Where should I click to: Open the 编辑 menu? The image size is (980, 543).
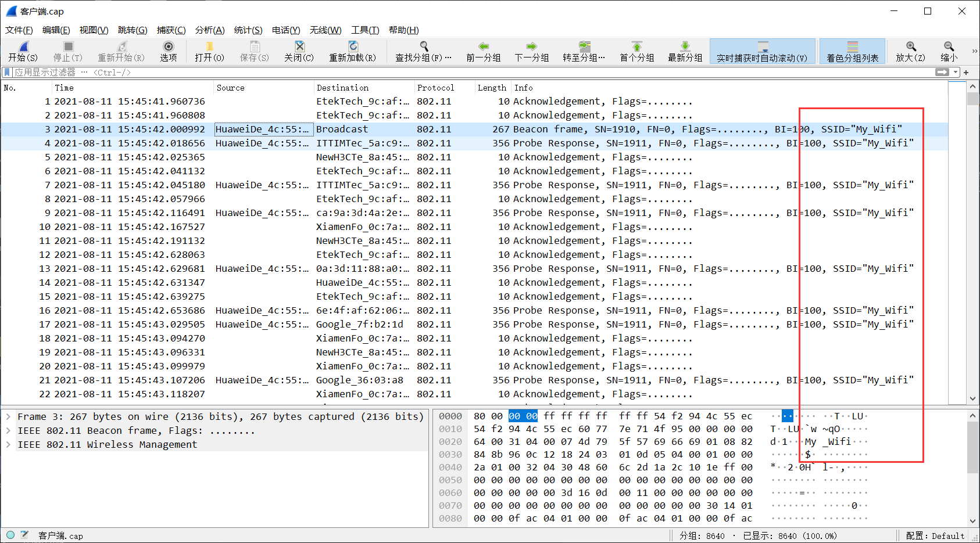(x=56, y=30)
